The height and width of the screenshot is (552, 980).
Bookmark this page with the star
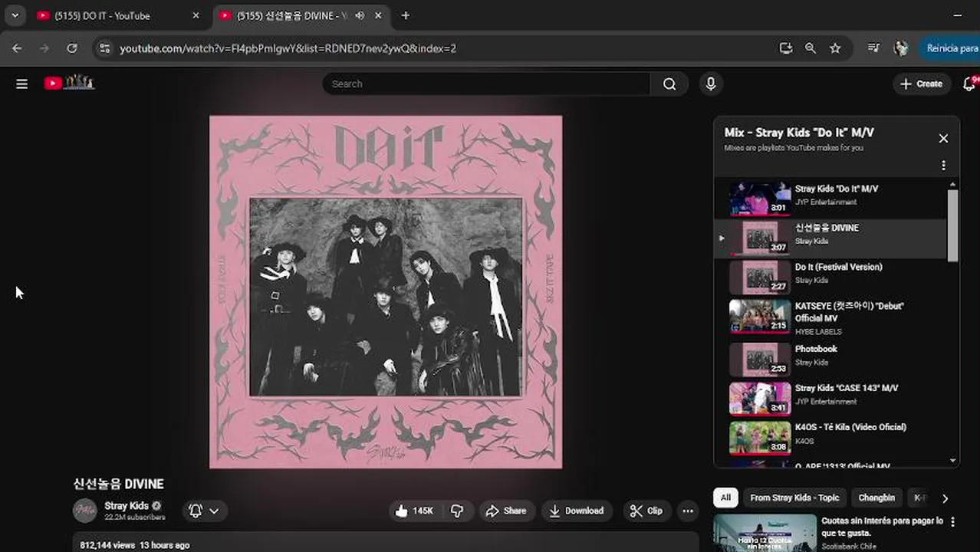[835, 48]
